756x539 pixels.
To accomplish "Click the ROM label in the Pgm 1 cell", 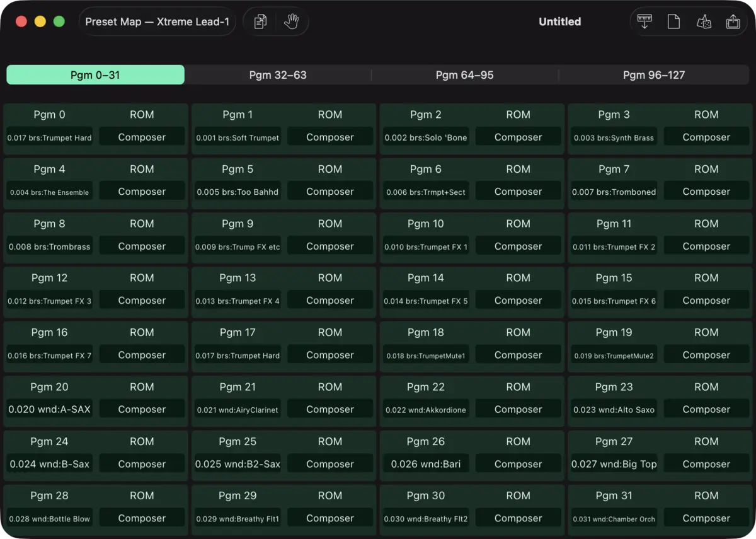I will (330, 115).
